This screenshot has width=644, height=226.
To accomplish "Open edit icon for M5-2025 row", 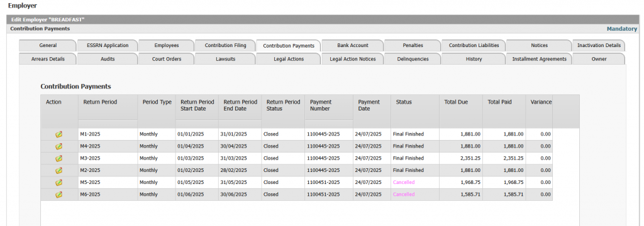I will [58, 182].
